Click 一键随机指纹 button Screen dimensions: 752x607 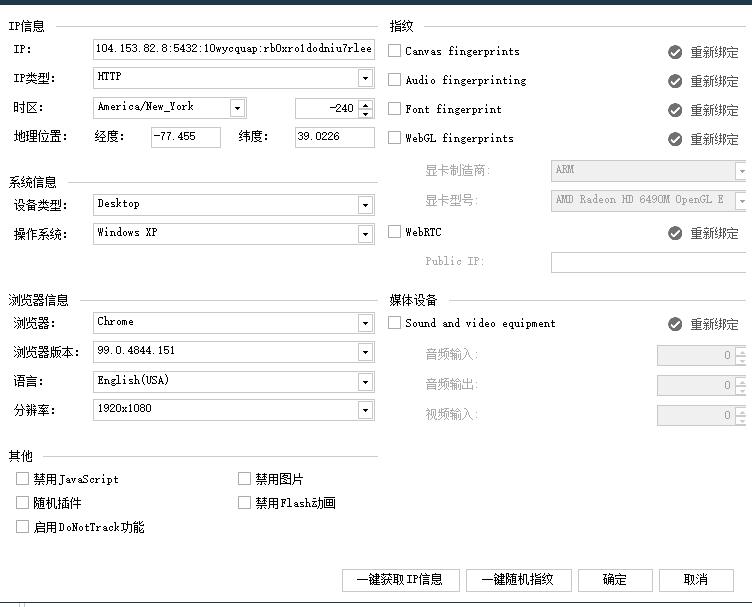[518, 580]
